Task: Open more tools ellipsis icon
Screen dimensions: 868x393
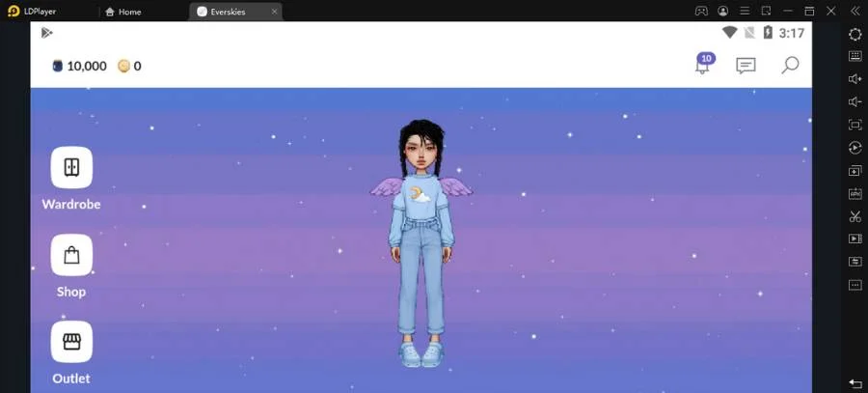Action: [854, 285]
